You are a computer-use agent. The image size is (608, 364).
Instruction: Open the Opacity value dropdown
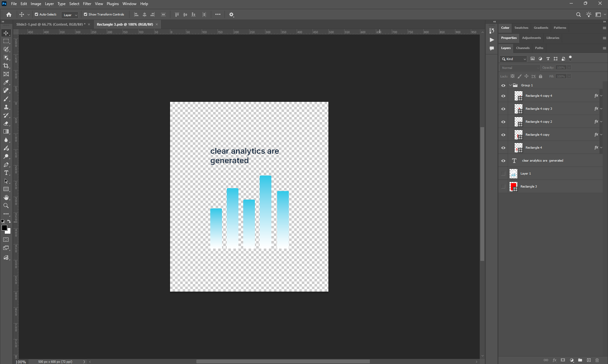(569, 68)
